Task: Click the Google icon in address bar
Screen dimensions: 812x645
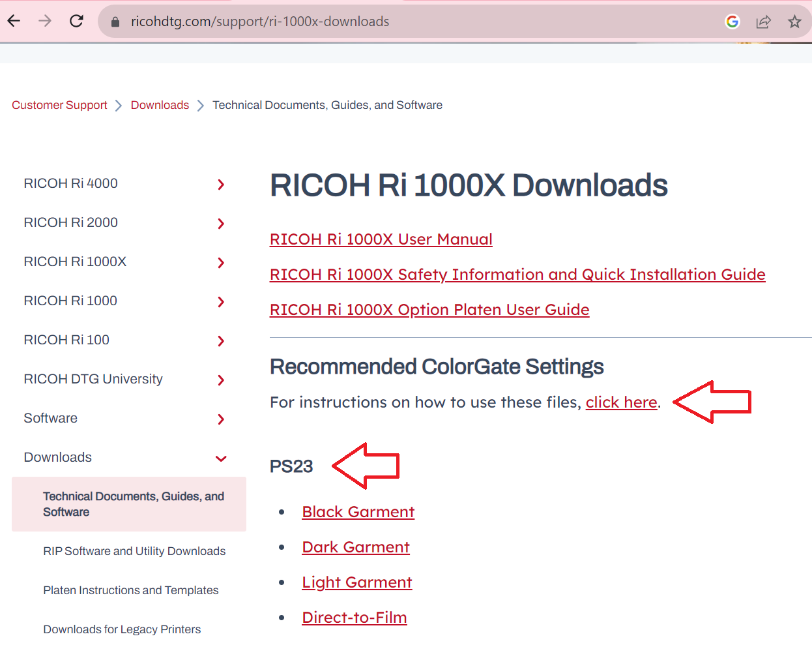Action: (x=732, y=21)
